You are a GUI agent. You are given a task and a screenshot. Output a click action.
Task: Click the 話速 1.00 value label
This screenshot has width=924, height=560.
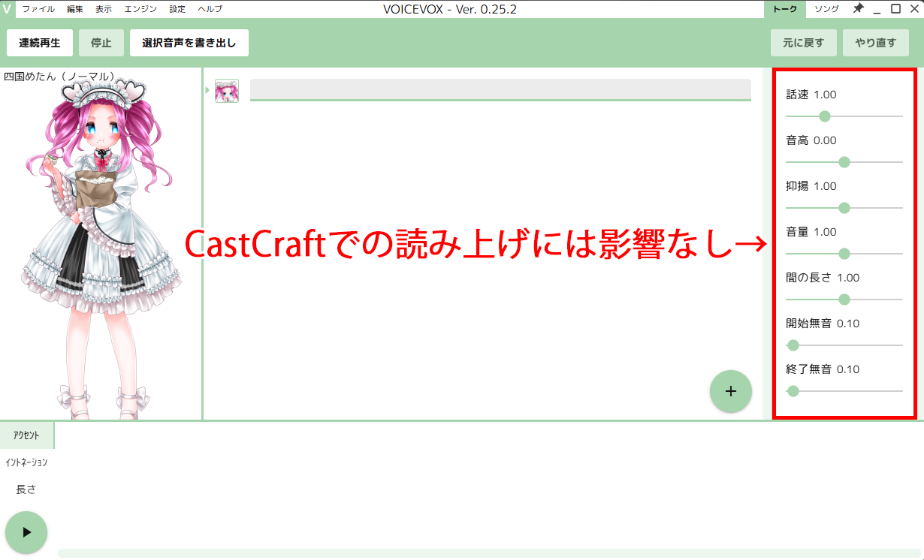coord(811,95)
